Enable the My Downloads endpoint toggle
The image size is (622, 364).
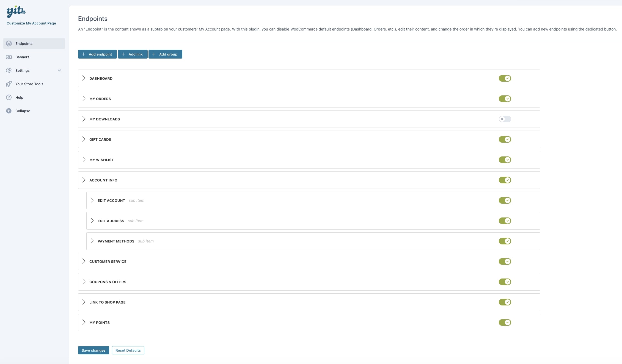click(505, 119)
